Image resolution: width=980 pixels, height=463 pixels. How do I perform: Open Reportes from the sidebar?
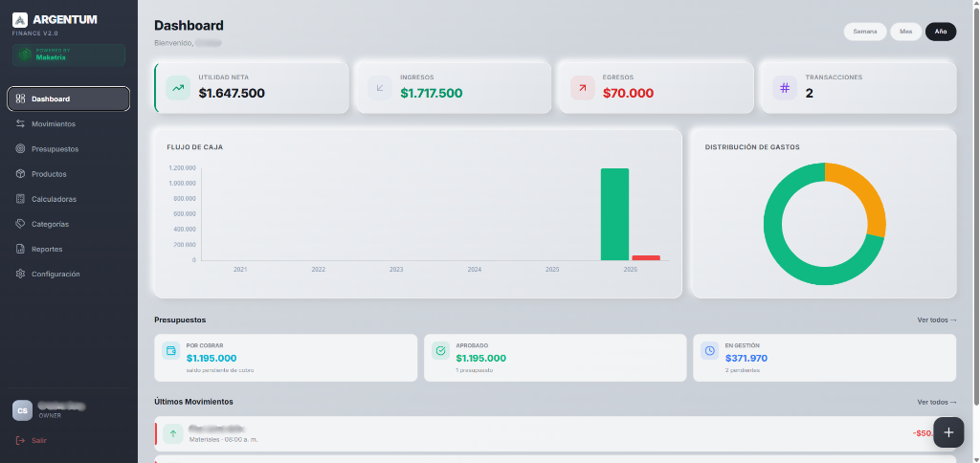coord(69,249)
